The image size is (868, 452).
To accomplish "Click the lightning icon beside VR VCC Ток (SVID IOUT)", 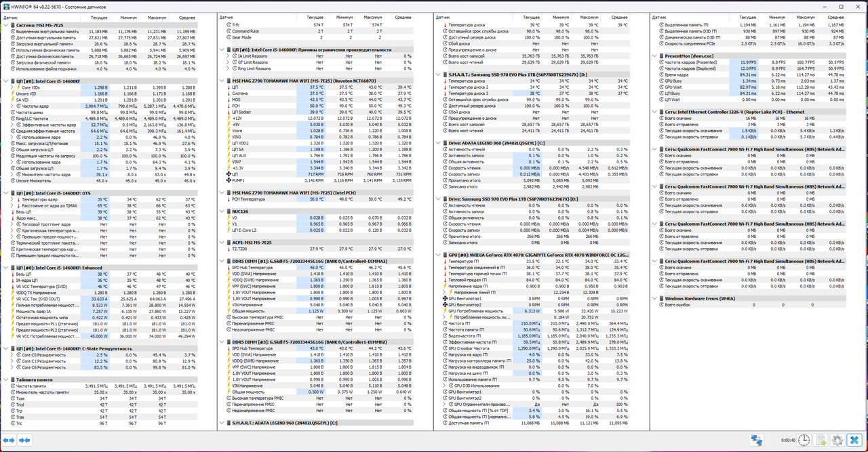I will pos(12,299).
